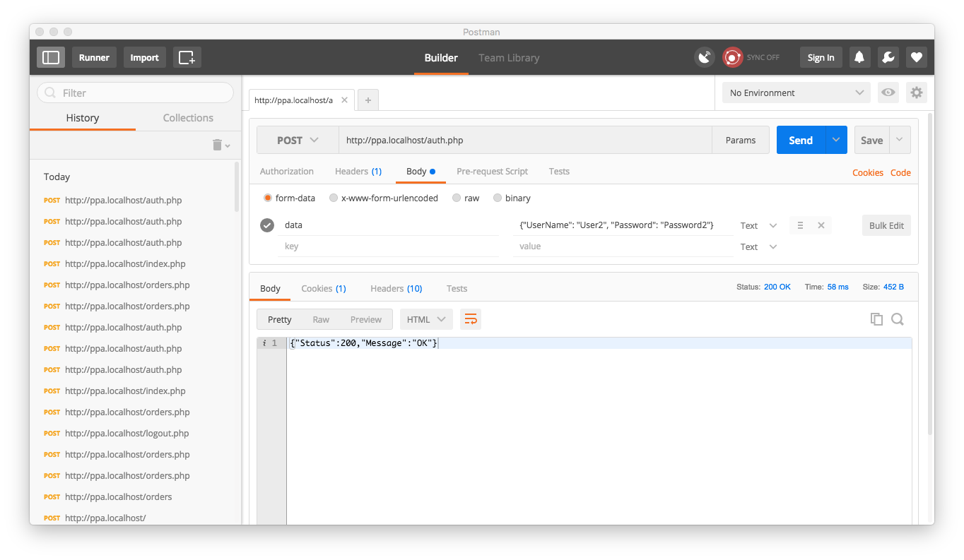Open the POST method dropdown
The height and width of the screenshot is (560, 964).
pyautogui.click(x=298, y=140)
